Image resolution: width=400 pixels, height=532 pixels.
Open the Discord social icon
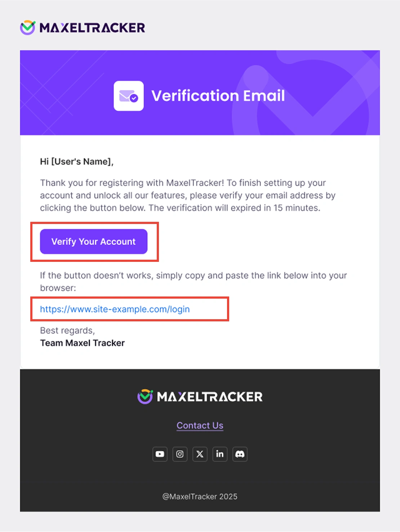point(240,454)
